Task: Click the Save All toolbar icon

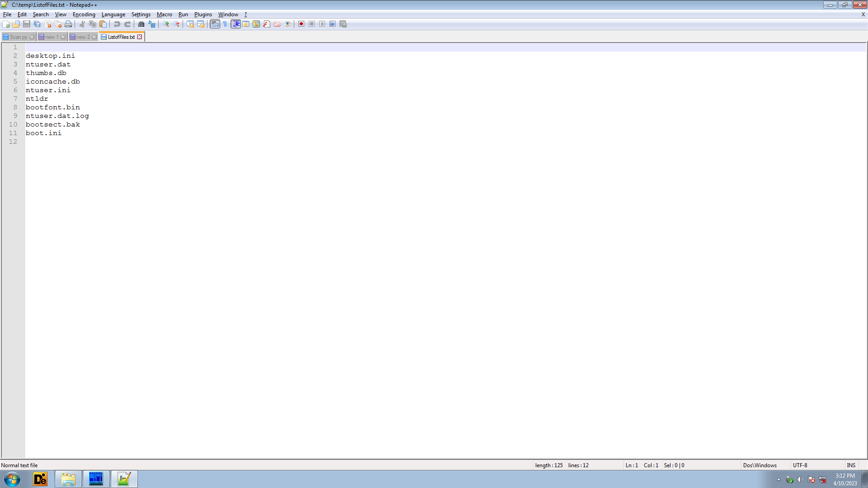Action: pyautogui.click(x=37, y=24)
